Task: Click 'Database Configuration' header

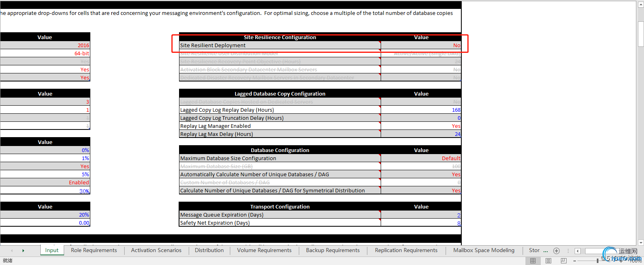Action: click(x=280, y=150)
